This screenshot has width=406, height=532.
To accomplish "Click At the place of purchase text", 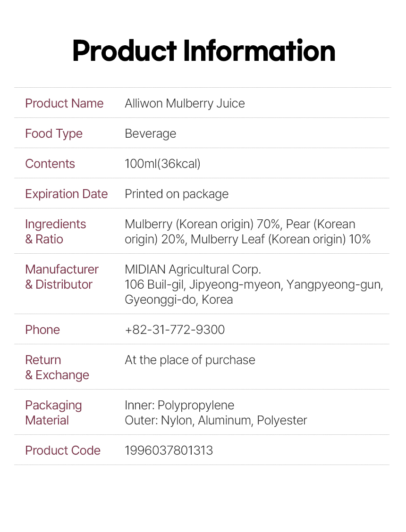I will click(x=190, y=360).
